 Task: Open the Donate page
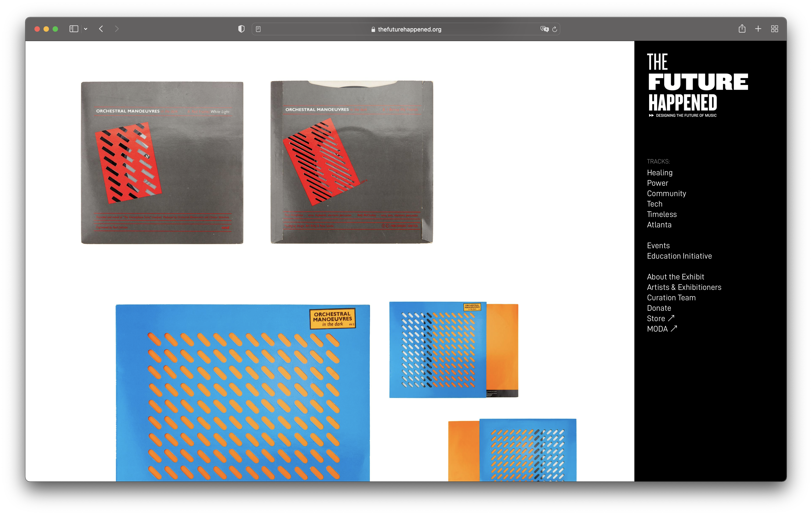point(659,308)
